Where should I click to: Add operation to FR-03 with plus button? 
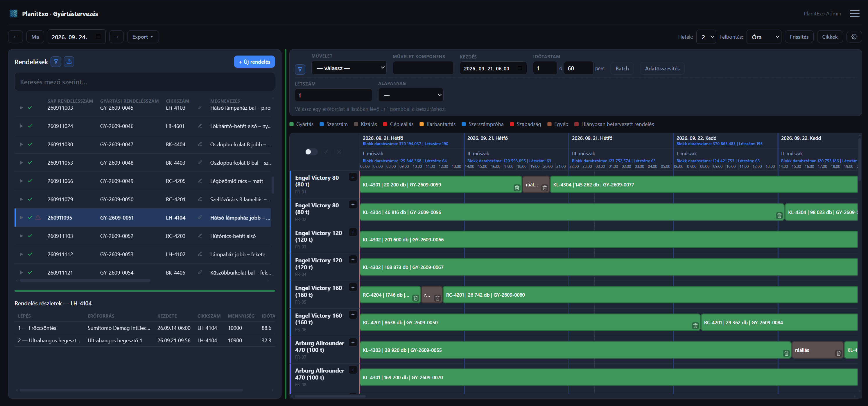click(x=353, y=232)
